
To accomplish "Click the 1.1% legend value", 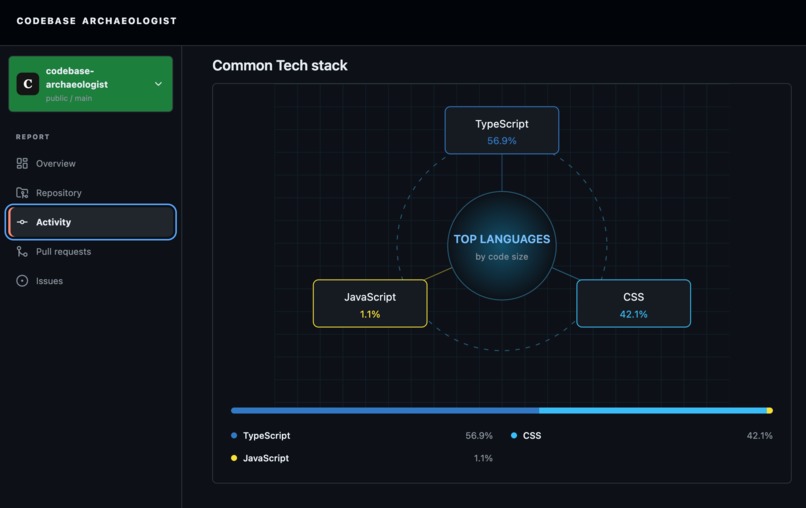I will [483, 458].
